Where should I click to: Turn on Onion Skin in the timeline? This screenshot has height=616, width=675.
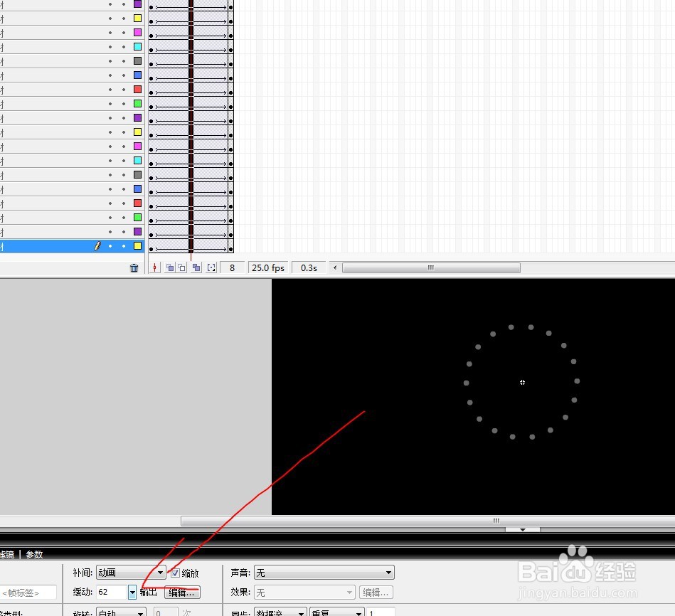click(x=170, y=267)
